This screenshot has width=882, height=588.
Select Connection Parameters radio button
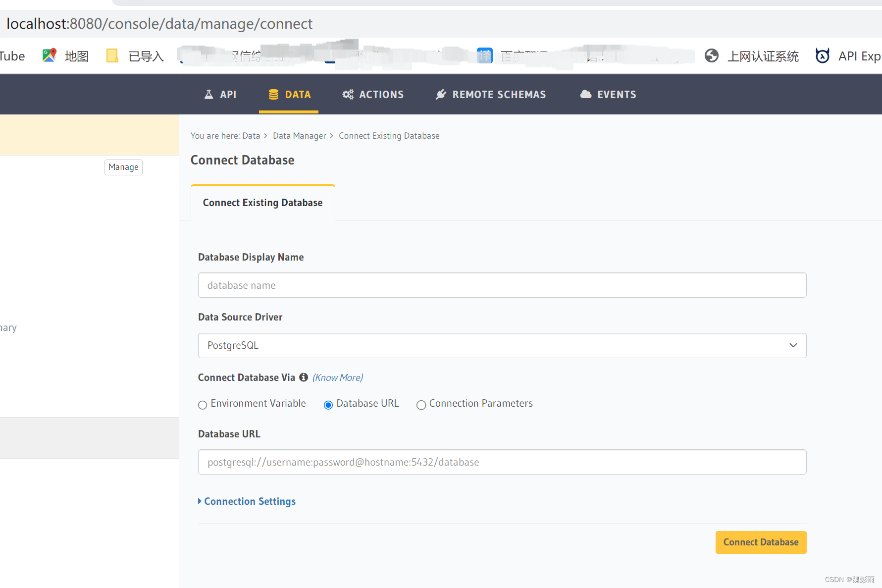click(421, 405)
